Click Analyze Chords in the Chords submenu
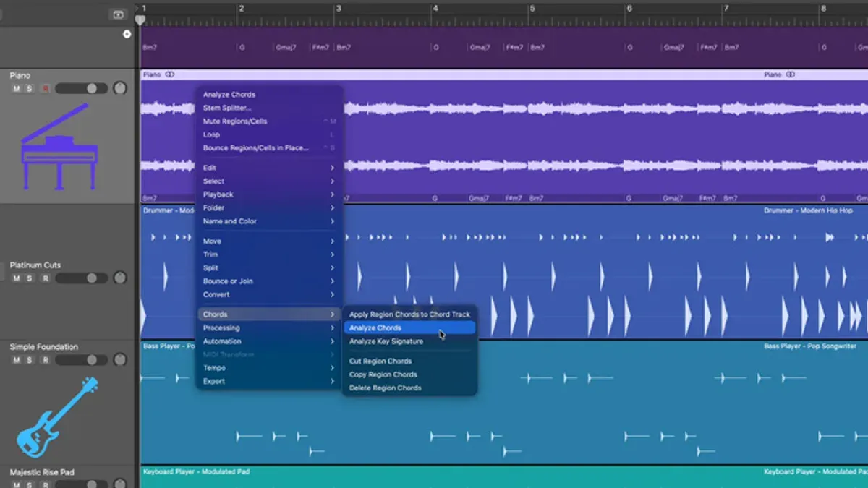868x488 pixels. point(409,328)
